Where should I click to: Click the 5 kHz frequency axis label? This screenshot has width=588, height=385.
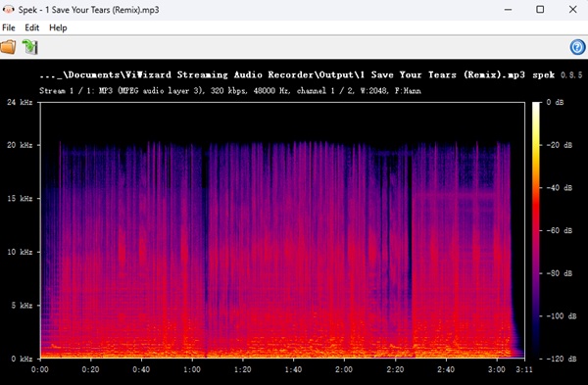coord(22,306)
